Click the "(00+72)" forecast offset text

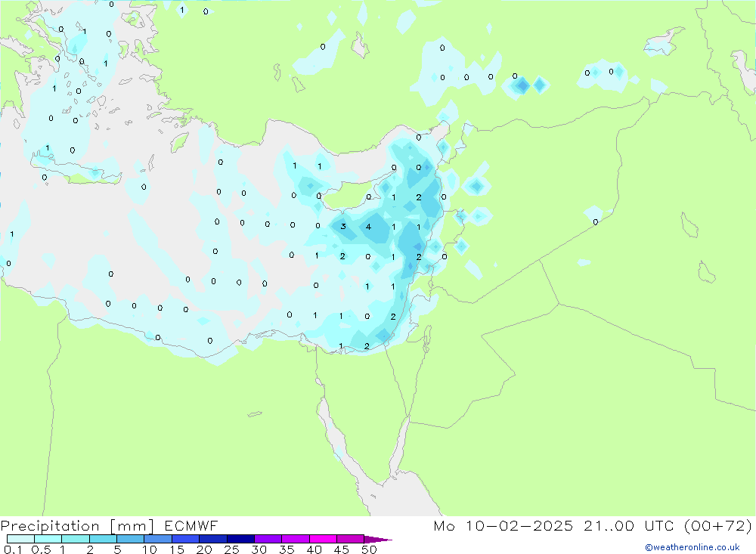coord(718,526)
